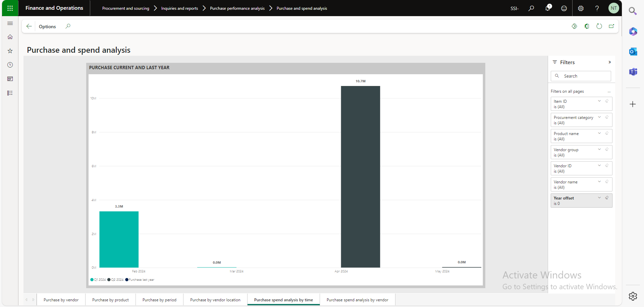Click Inquiries and reports breadcrumb

[179, 8]
